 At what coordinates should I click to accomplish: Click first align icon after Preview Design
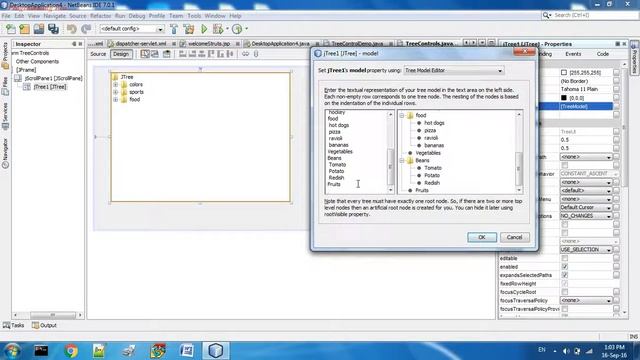[x=183, y=54]
